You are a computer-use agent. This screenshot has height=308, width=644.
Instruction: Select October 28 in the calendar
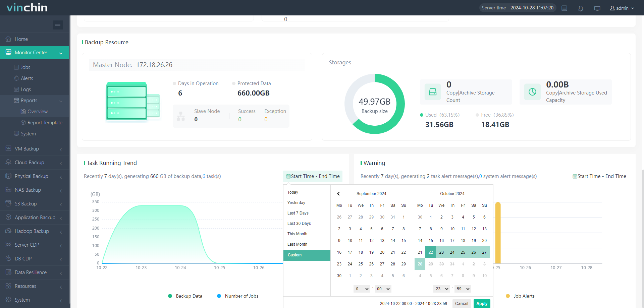pyautogui.click(x=420, y=264)
